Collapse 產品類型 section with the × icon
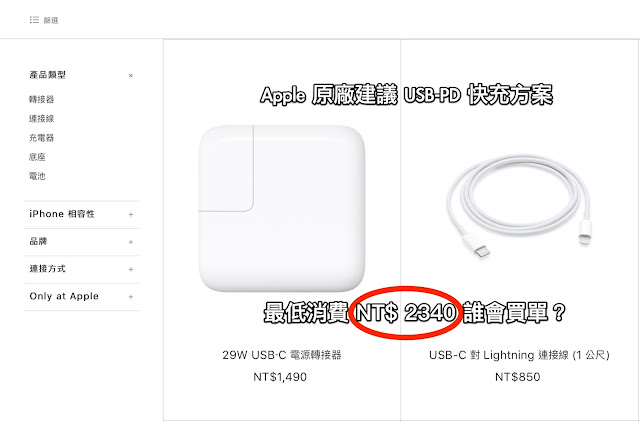This screenshot has width=640, height=422. (x=131, y=76)
